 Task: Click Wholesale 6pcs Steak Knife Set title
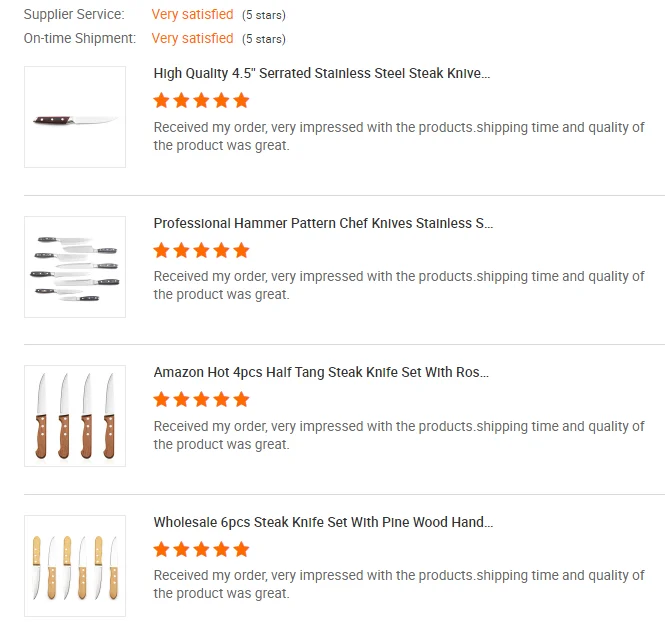point(323,522)
